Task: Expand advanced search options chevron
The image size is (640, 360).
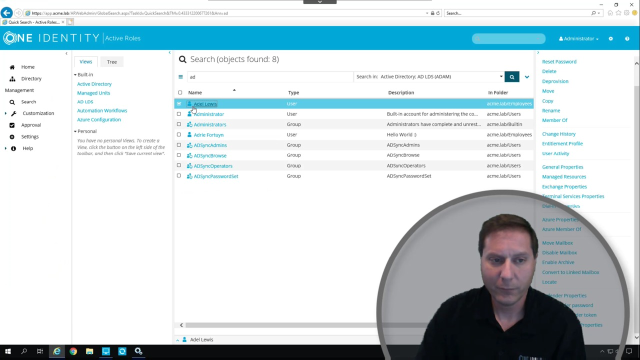Action: [x=527, y=77]
